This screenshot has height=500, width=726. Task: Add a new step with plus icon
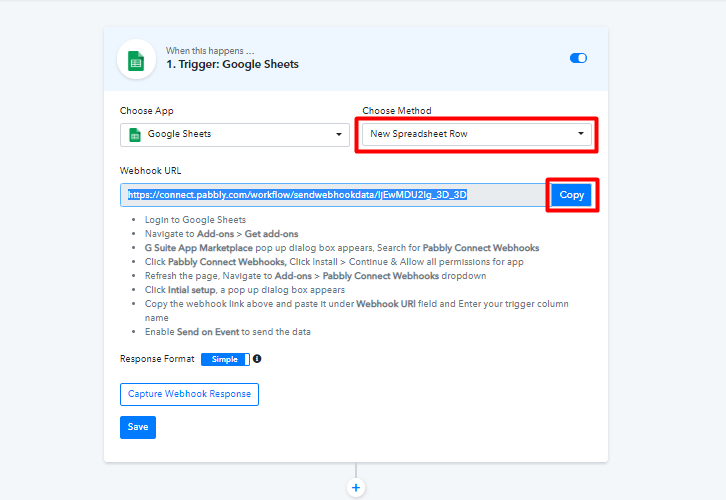point(356,488)
